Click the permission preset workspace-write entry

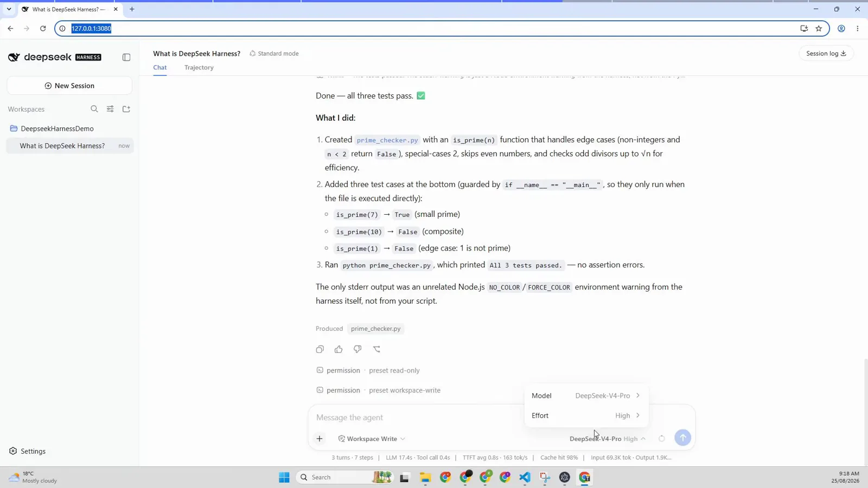point(378,390)
